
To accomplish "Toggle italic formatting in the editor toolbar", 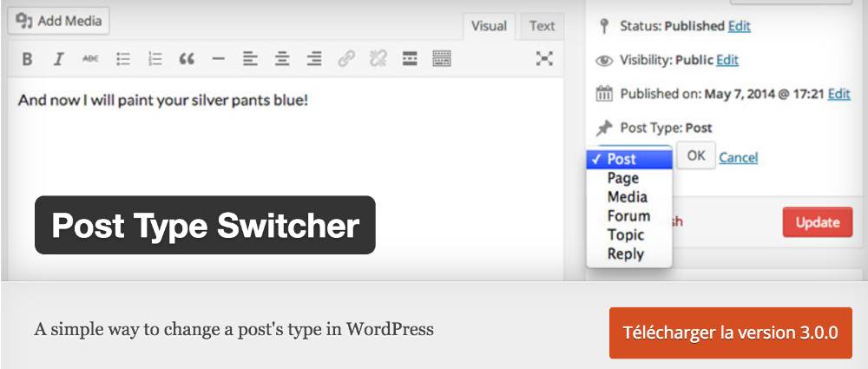I will click(59, 59).
